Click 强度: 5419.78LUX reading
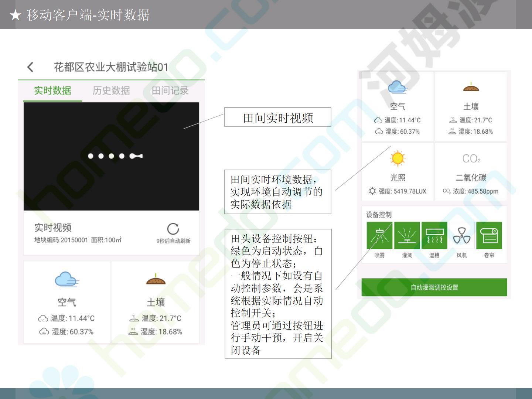 point(402,191)
